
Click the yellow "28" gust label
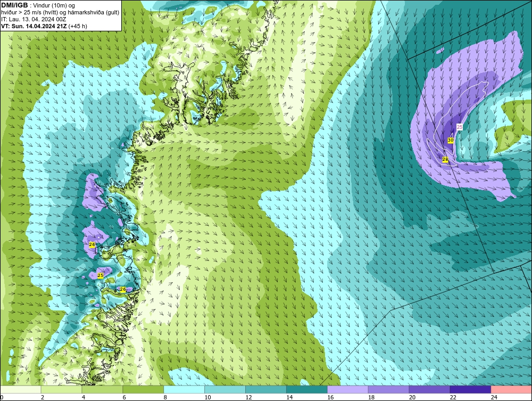tap(445, 159)
